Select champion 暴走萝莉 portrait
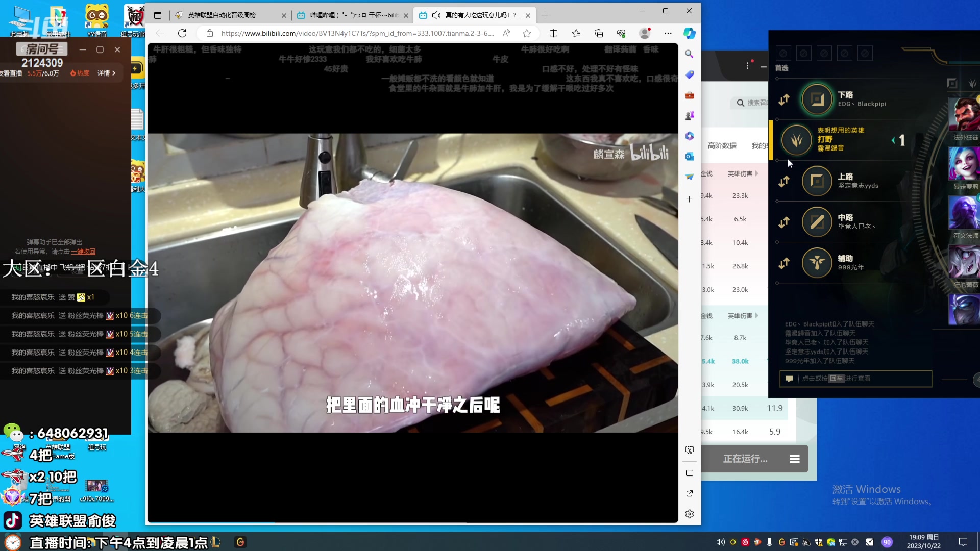The width and height of the screenshot is (980, 551). 964,163
